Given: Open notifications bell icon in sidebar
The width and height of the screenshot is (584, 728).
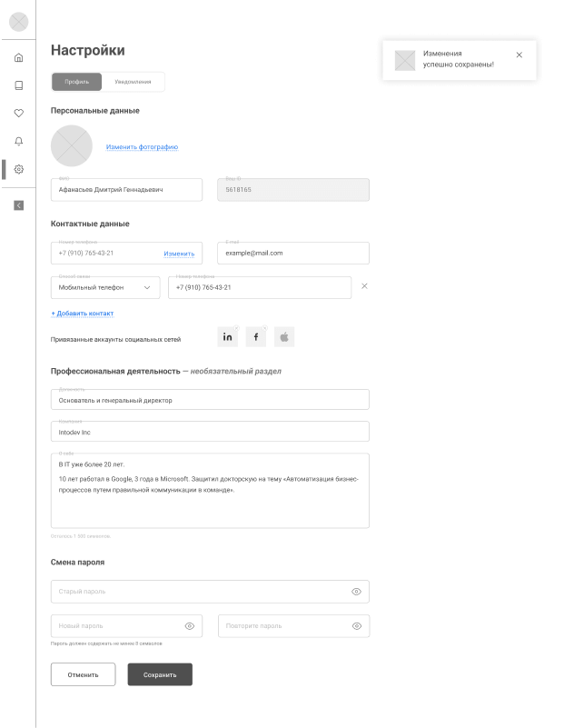Looking at the screenshot, I should click(x=19, y=141).
